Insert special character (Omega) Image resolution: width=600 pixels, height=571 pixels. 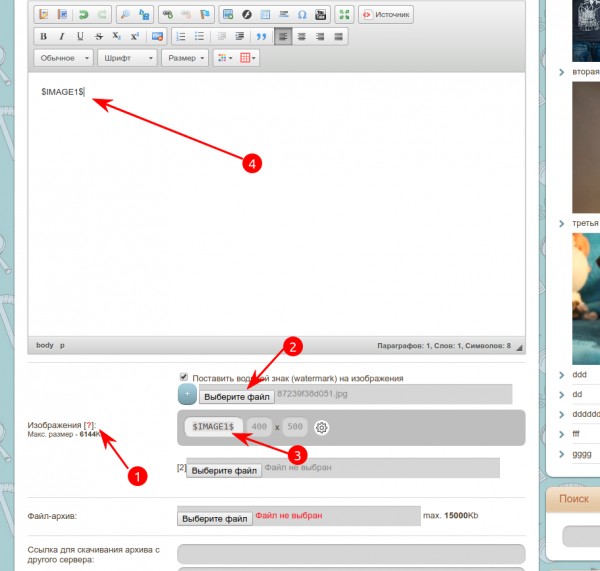pyautogui.click(x=302, y=15)
